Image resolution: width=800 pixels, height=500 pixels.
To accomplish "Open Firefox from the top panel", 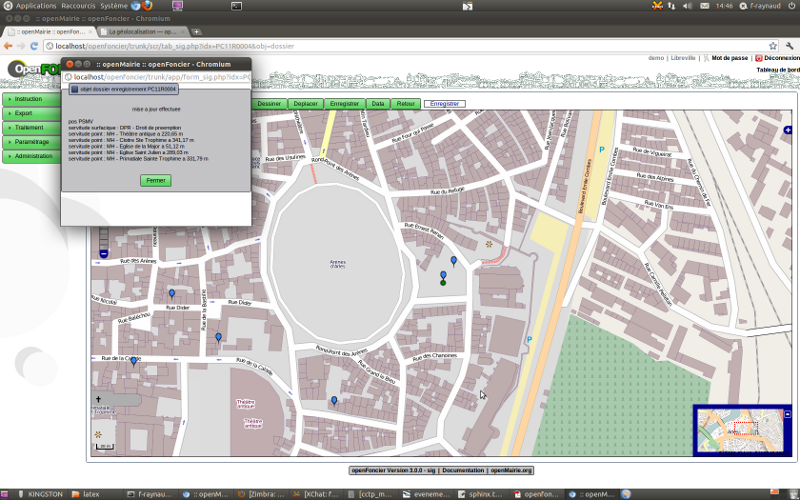I will coord(147,6).
